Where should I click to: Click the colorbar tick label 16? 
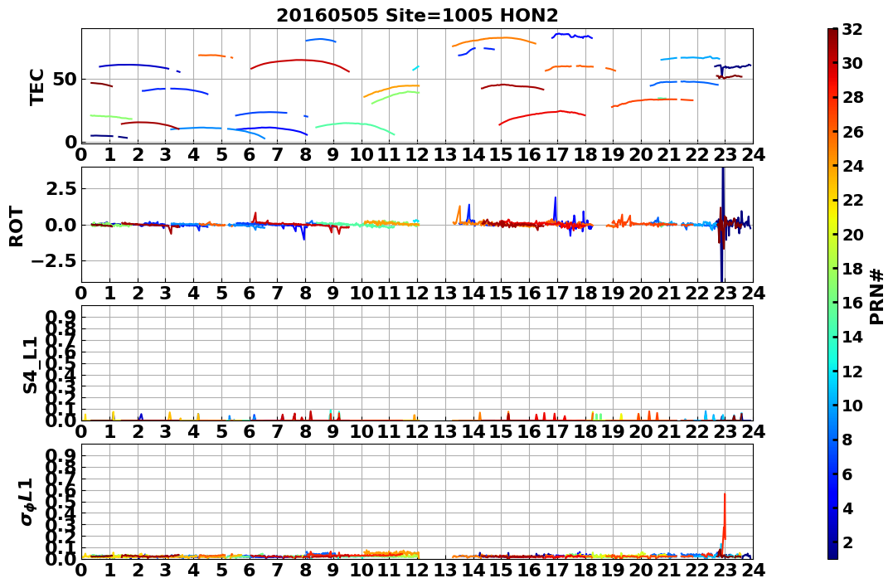[852, 303]
